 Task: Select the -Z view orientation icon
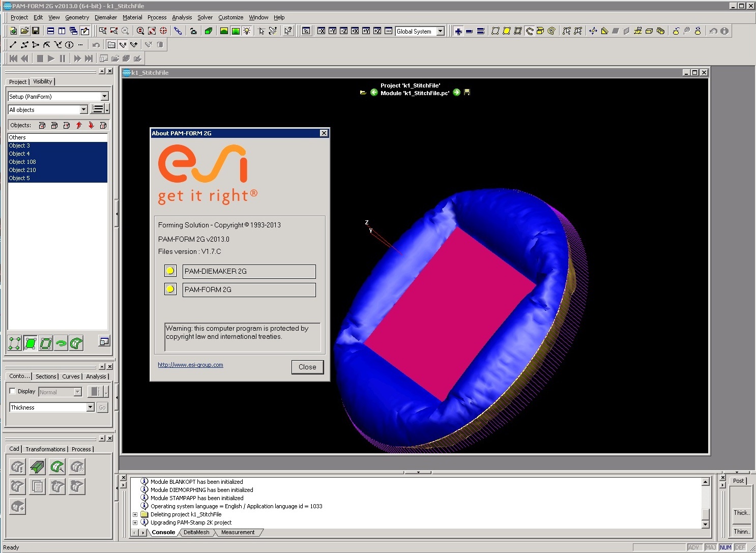[344, 31]
